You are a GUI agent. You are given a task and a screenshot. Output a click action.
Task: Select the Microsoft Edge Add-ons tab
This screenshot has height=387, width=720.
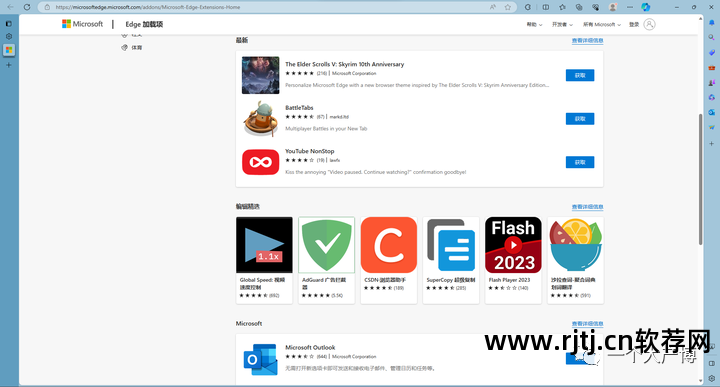[x=9, y=50]
